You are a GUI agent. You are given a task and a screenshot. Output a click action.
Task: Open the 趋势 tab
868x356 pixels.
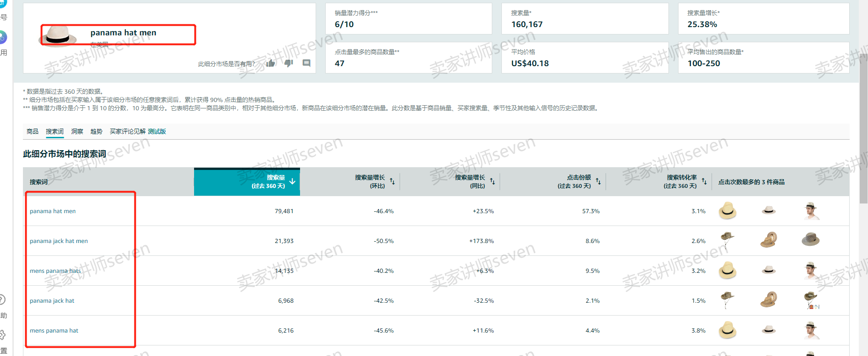pyautogui.click(x=96, y=131)
